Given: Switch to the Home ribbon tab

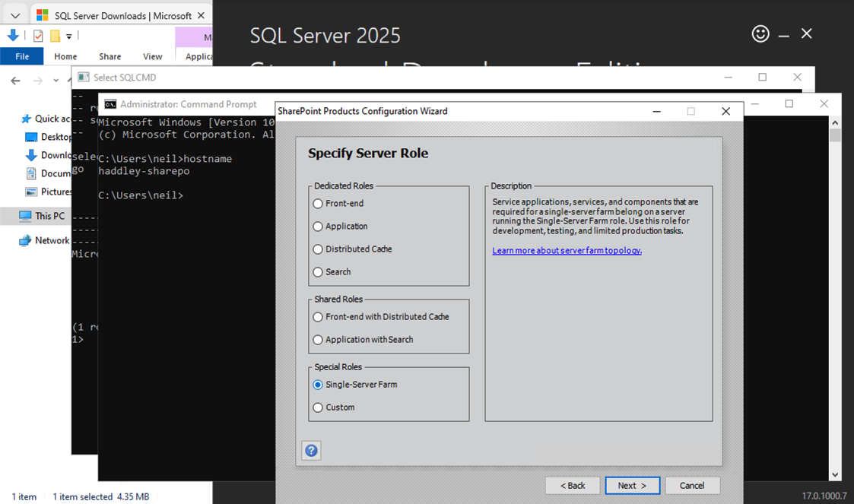Looking at the screenshot, I should [x=65, y=56].
